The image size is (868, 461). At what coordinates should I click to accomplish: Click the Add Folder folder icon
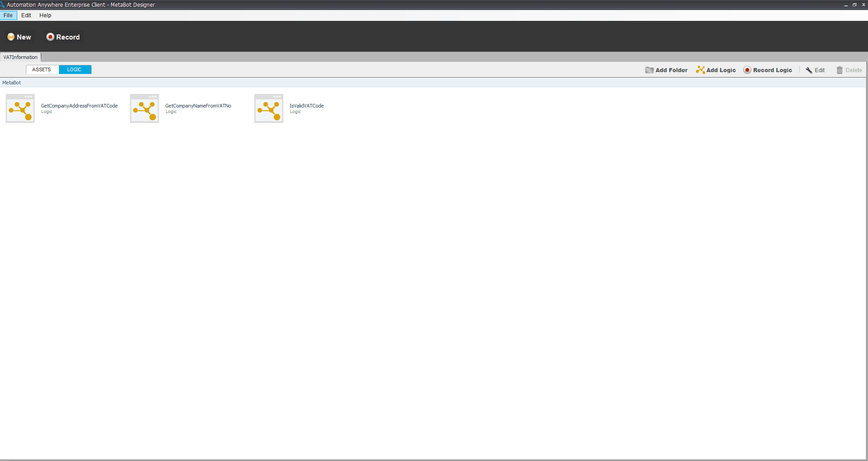[x=649, y=70]
